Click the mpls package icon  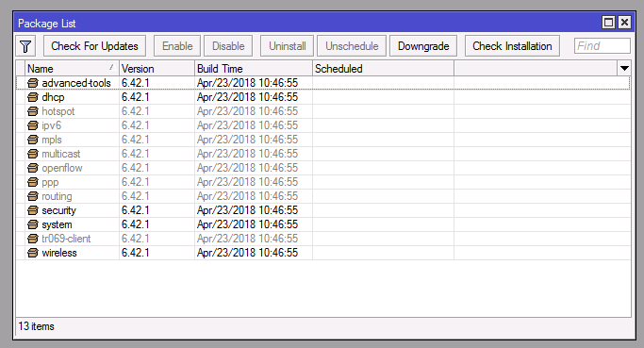33,140
